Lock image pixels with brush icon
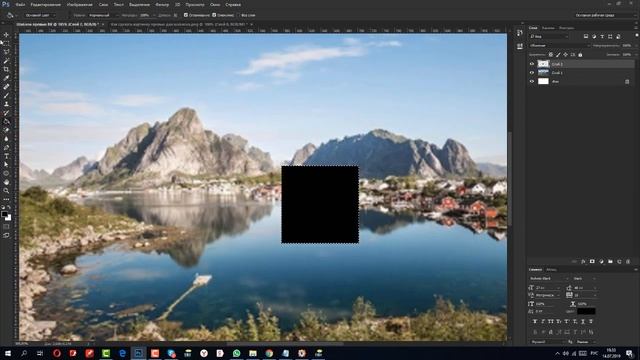Image resolution: width=640 pixels, height=360 pixels. [558, 54]
